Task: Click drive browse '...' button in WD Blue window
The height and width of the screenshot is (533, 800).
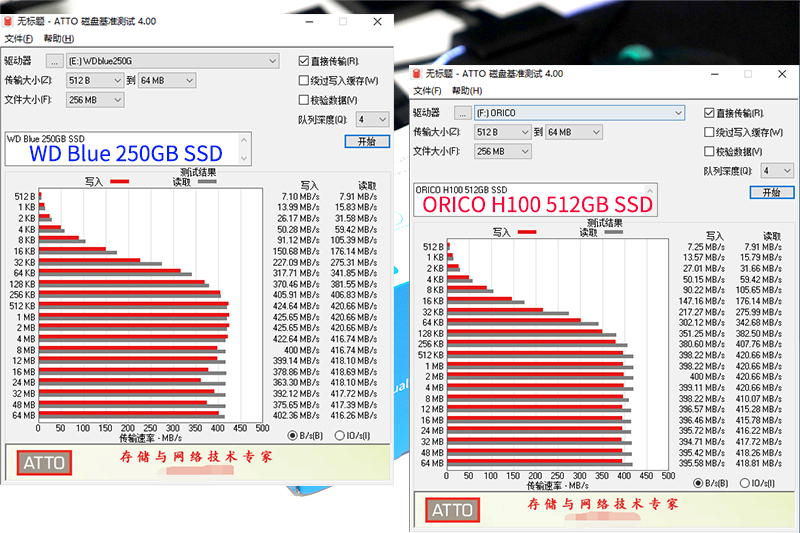Action: [54, 61]
